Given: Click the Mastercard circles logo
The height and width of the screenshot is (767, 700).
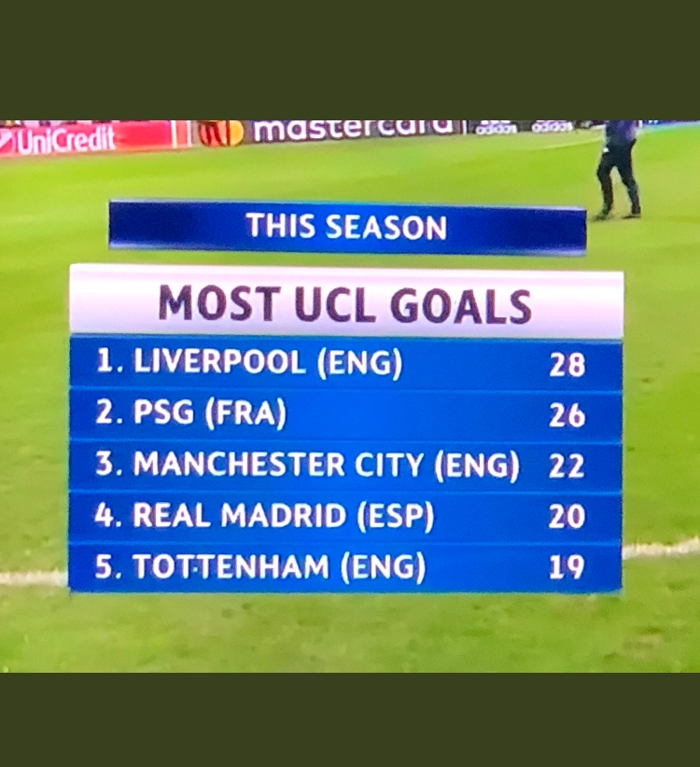Looking at the screenshot, I should point(220,133).
